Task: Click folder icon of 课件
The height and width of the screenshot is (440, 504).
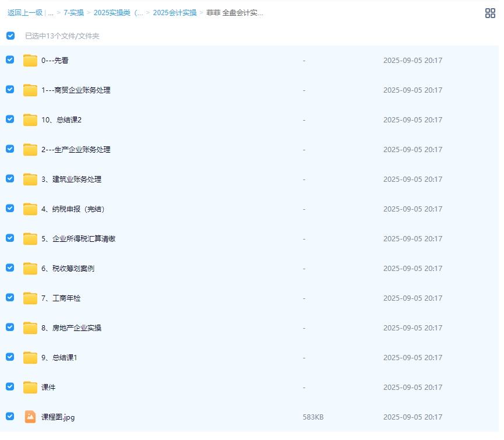Action: coord(30,388)
